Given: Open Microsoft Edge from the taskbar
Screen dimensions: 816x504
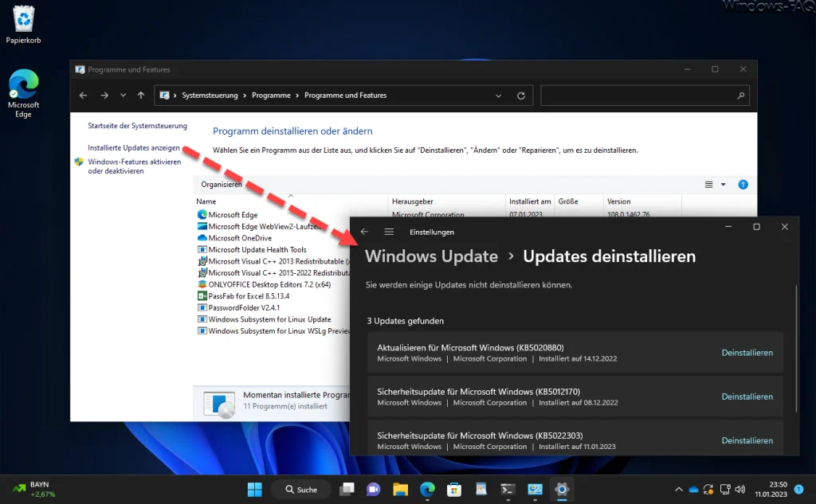Looking at the screenshot, I should point(427,490).
